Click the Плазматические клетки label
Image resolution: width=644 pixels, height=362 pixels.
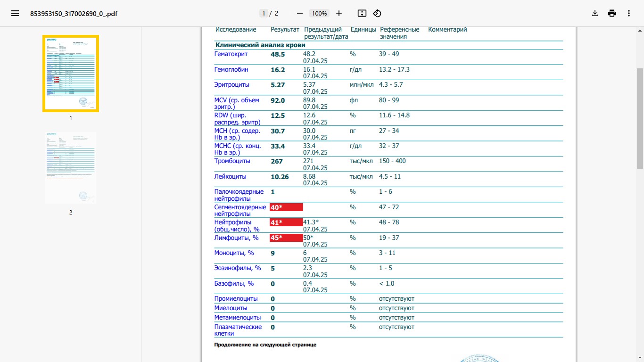[x=238, y=330]
